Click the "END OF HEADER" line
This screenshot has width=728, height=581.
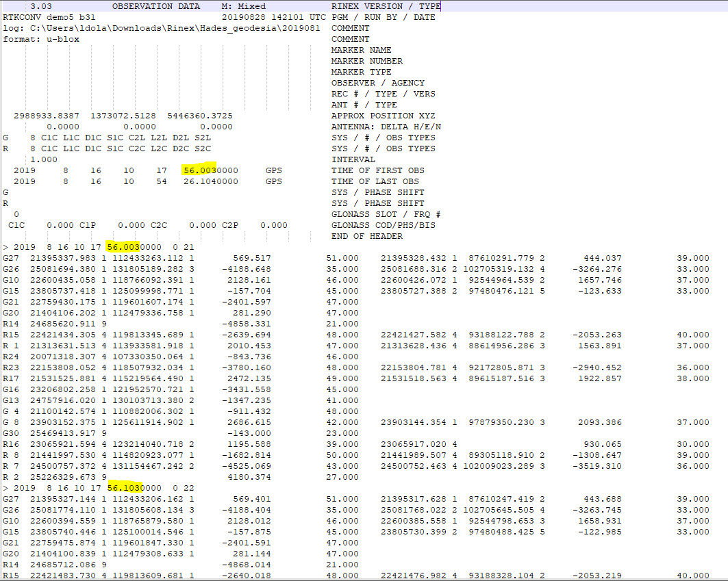tap(367, 236)
